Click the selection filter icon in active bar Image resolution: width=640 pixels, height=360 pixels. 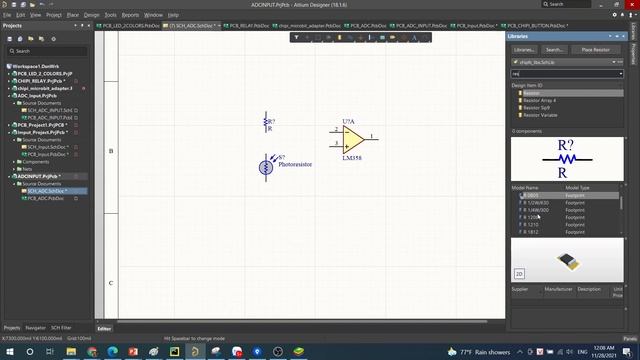(x=296, y=38)
